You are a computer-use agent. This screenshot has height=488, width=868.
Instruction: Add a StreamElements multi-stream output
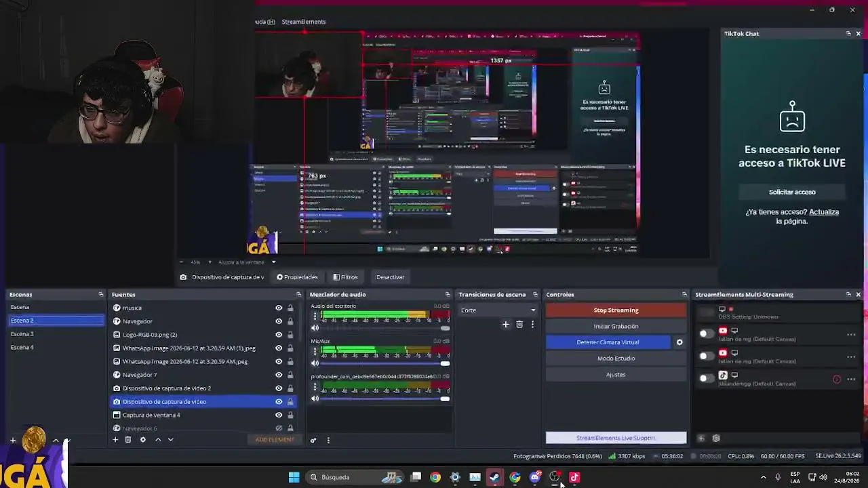[701, 439]
